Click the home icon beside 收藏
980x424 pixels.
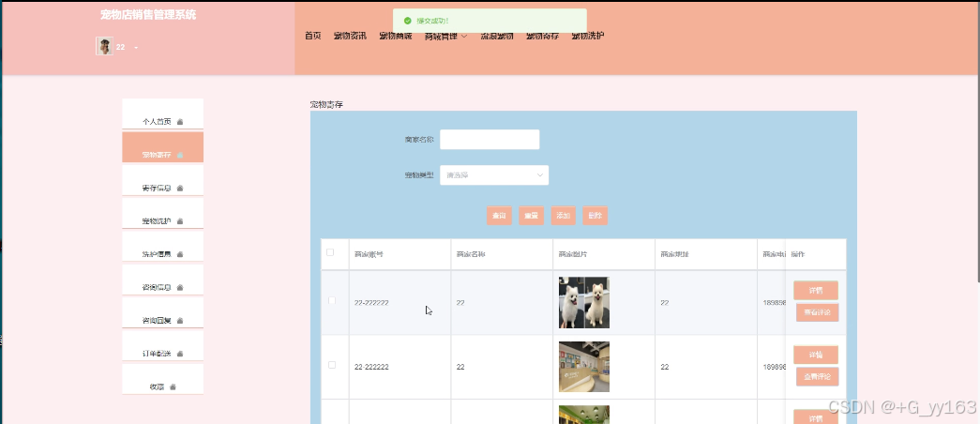[173, 387]
